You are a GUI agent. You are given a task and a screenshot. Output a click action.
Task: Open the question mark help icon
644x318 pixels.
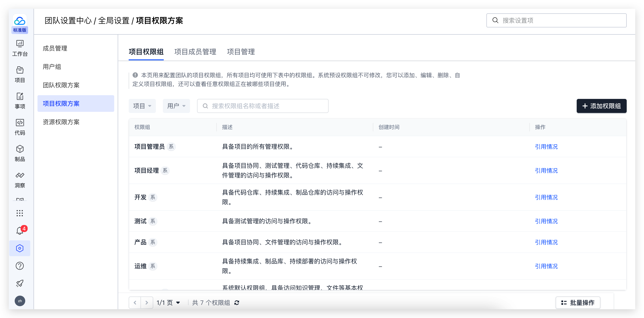20,266
